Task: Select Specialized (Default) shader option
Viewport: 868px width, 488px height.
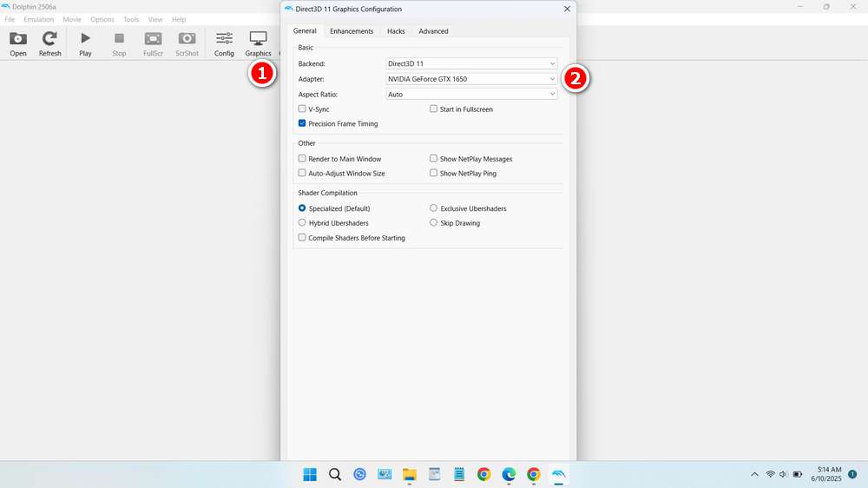Action: coord(302,208)
